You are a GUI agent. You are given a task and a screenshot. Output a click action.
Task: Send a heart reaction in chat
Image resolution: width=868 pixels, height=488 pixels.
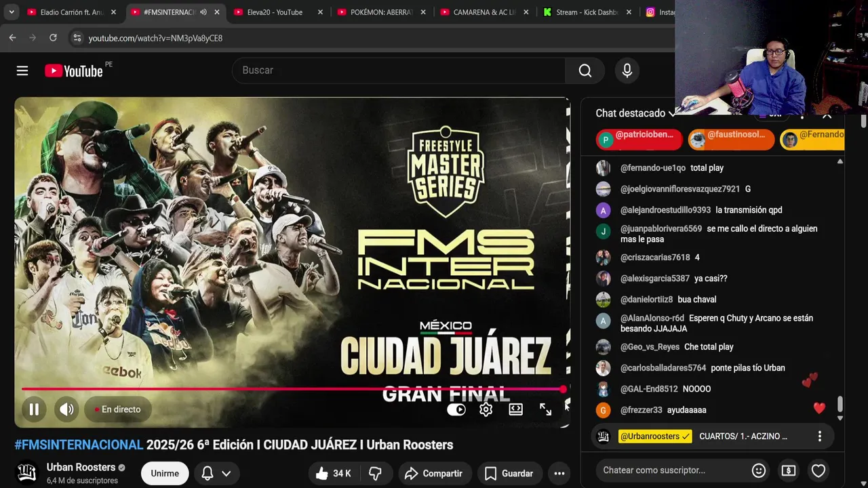818,470
